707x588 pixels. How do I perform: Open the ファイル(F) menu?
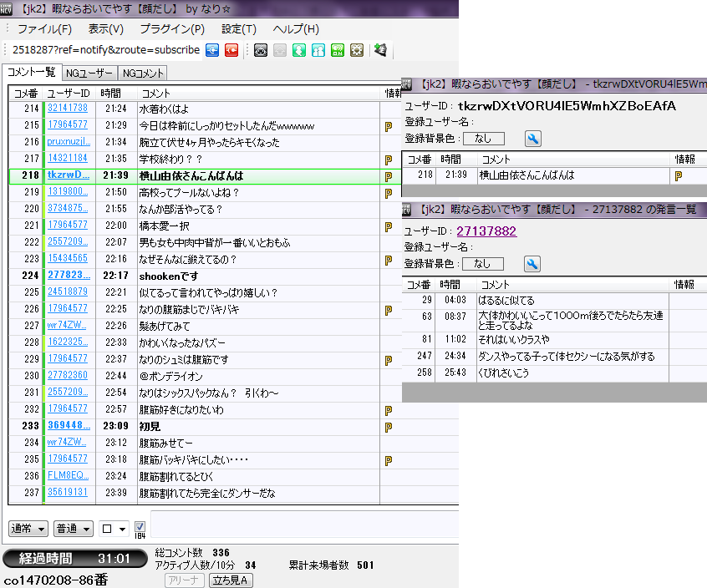click(44, 29)
